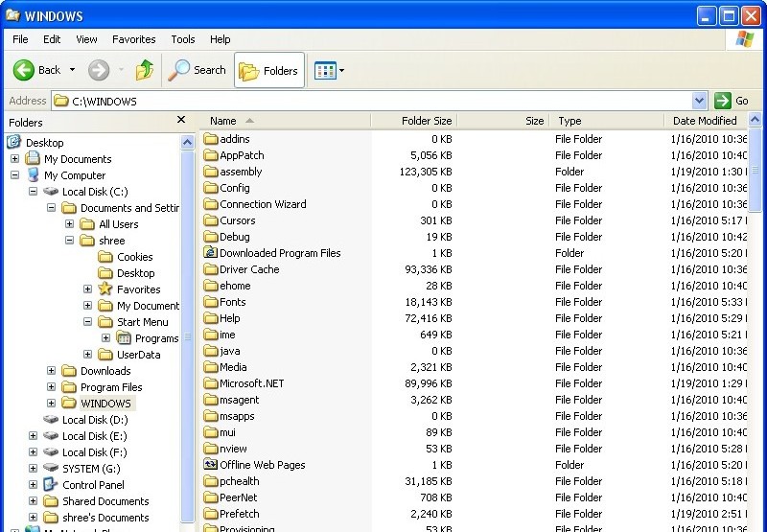This screenshot has height=532, width=767.
Task: Click the Folders pane scroll up arrow
Action: coord(187,142)
